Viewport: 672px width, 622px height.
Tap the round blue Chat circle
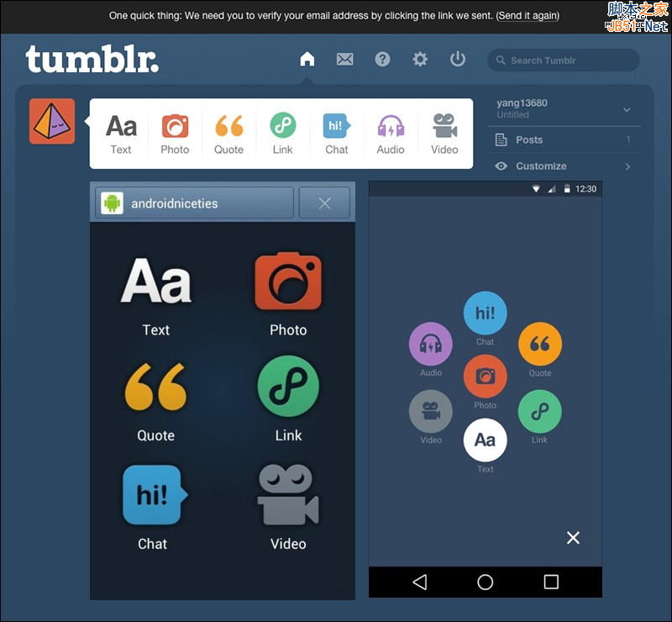(486, 313)
